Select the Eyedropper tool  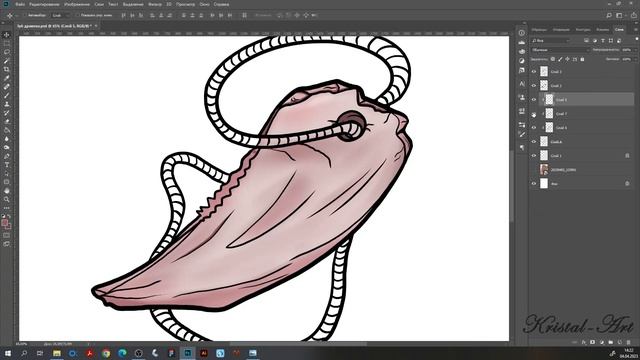point(7,78)
